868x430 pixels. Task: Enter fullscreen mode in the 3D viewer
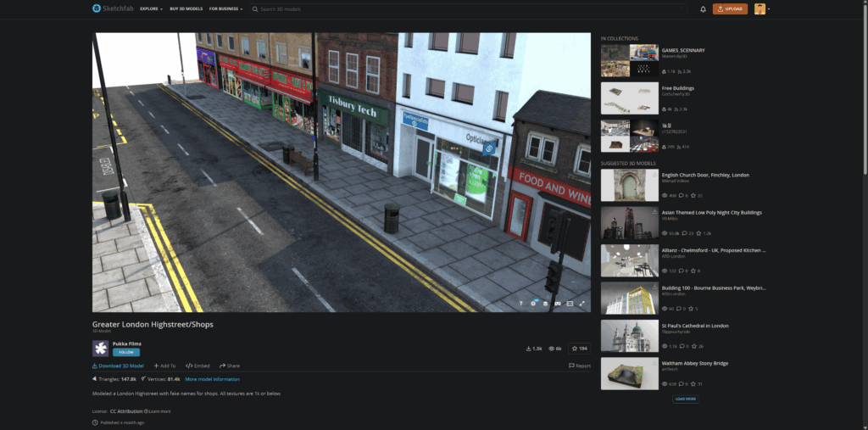coord(581,303)
